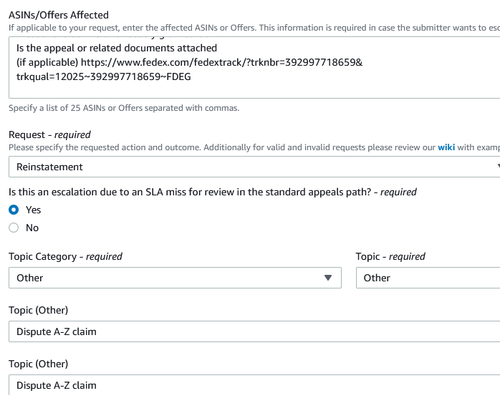Click the second Topic (Other) Dispute A-Z claim field
Viewport: 500px width, 395px height.
point(254,385)
